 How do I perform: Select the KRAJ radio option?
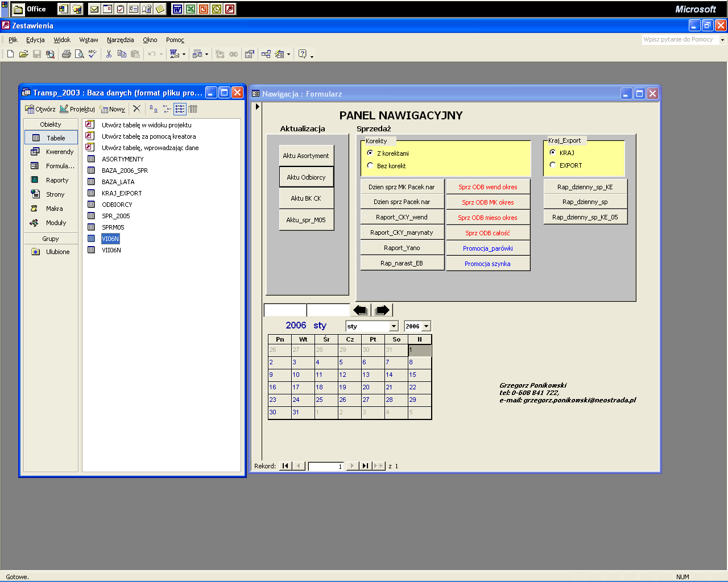coord(553,152)
